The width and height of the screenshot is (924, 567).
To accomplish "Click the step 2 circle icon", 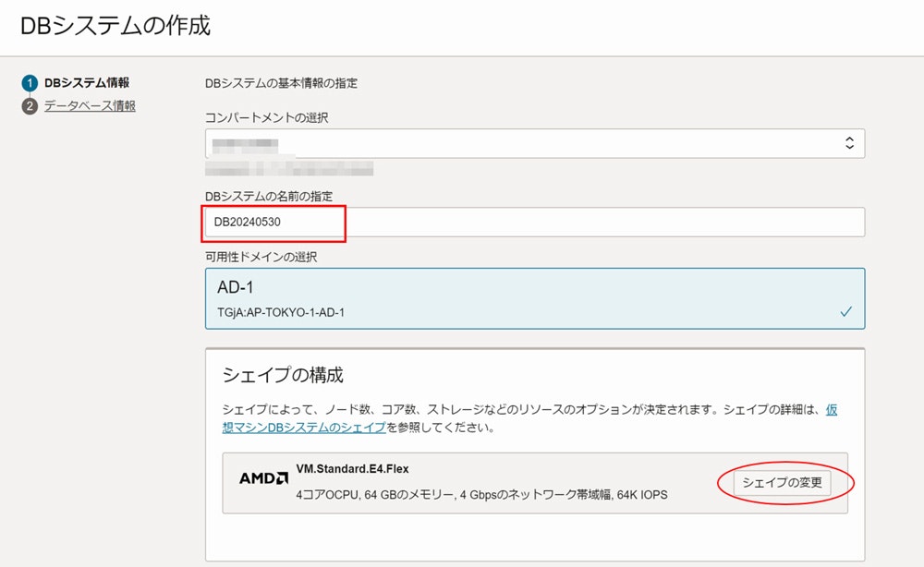I will pos(30,106).
